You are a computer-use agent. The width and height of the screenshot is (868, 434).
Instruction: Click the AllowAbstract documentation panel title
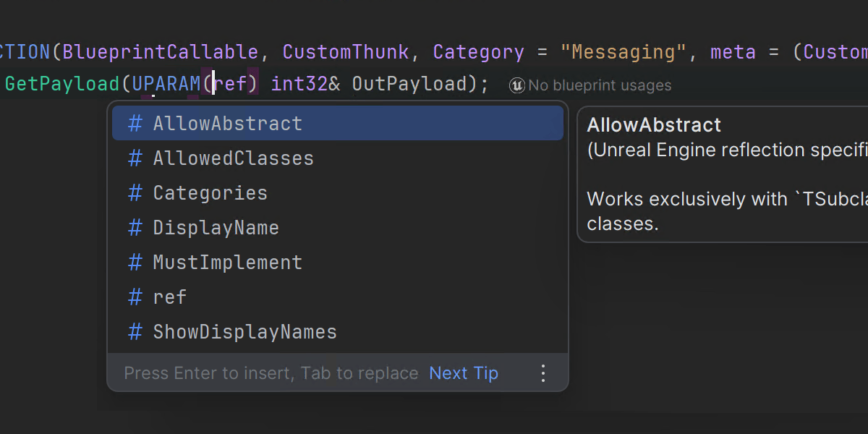pyautogui.click(x=654, y=125)
